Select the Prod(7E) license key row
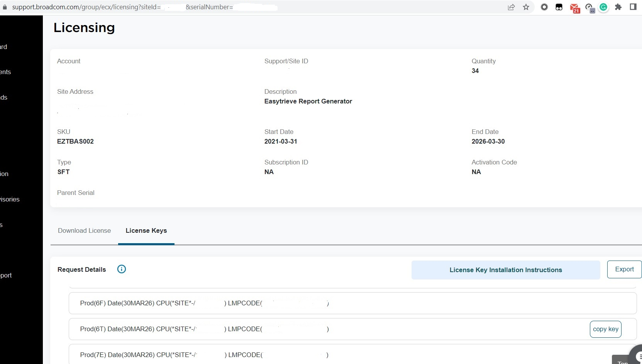 (352, 354)
